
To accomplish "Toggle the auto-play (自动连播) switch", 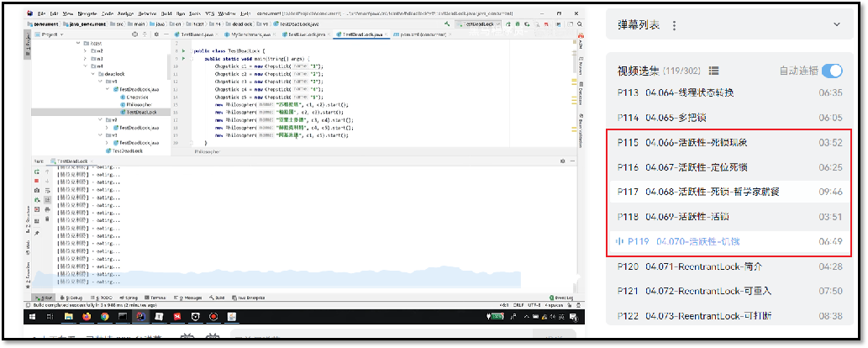I will click(831, 71).
